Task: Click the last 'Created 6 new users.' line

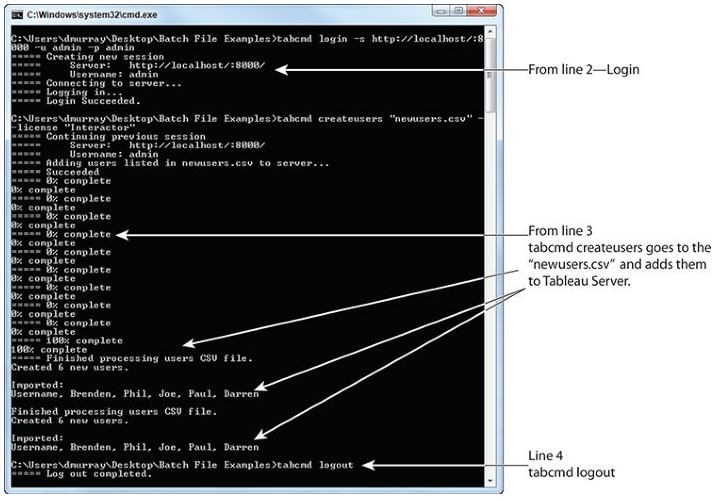Action: [x=70, y=421]
